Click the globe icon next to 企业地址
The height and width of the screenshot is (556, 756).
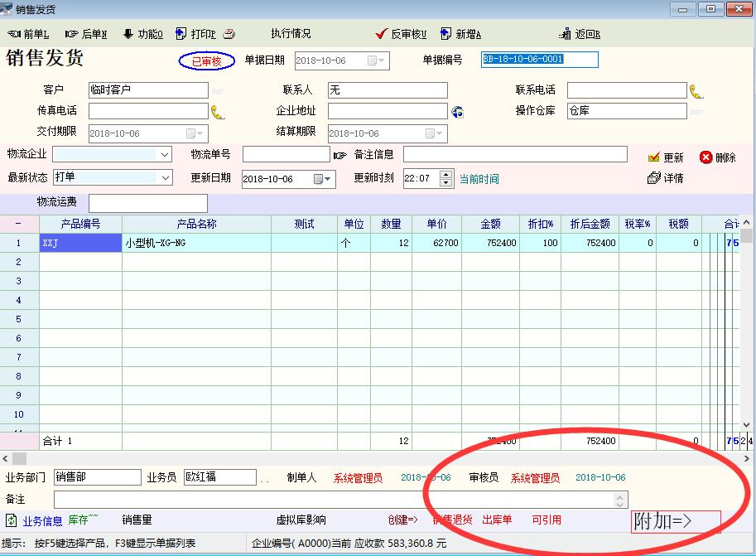457,112
